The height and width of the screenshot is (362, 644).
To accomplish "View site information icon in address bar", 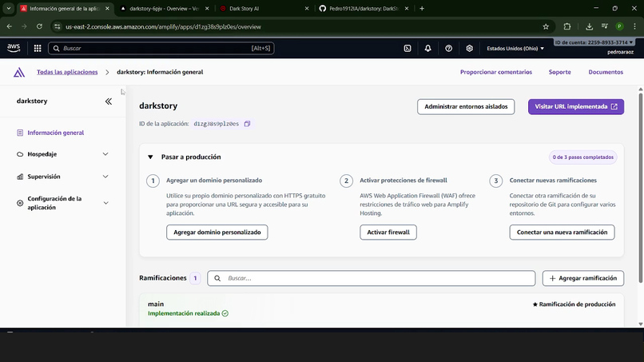I will tap(57, 26).
